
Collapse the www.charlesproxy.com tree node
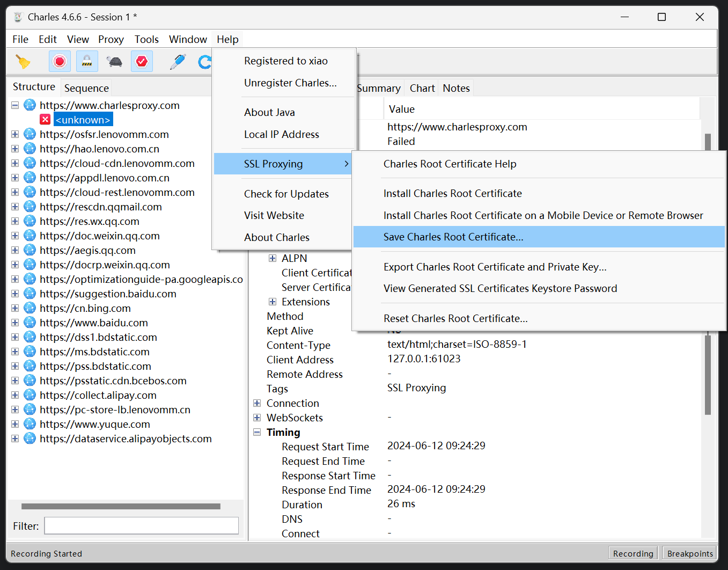click(x=15, y=105)
